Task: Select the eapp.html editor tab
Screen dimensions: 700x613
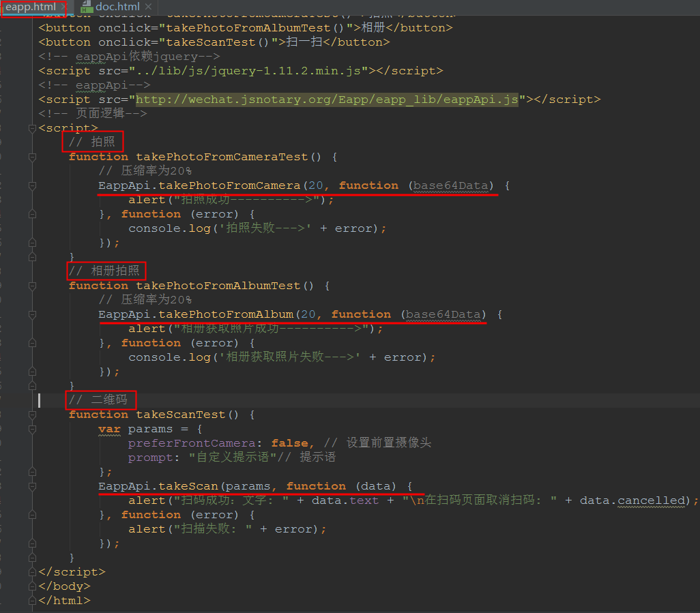Action: click(30, 7)
